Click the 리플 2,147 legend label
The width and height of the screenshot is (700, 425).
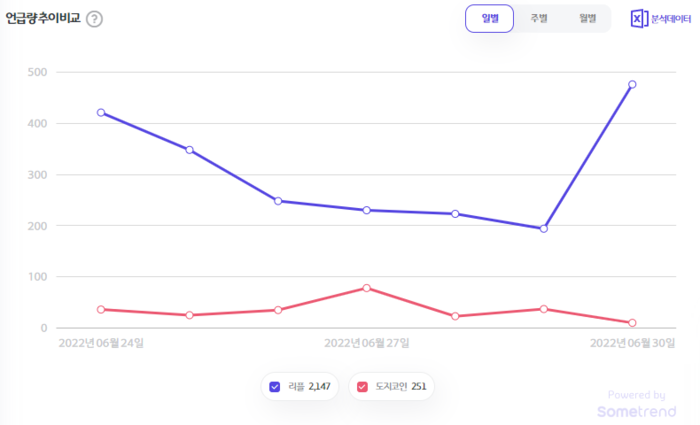tap(310, 385)
